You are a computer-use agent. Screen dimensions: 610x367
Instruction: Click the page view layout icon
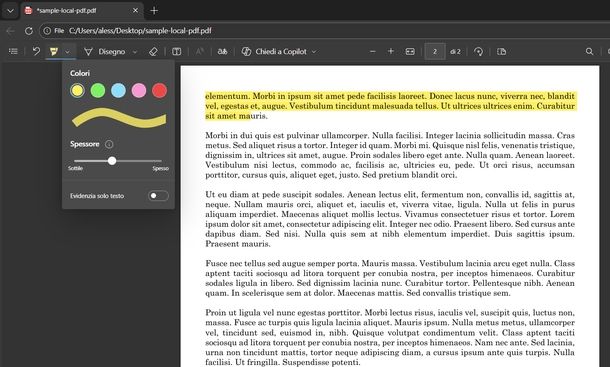pos(501,51)
